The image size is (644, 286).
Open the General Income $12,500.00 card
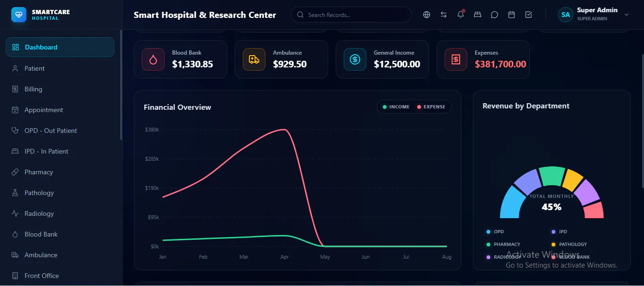click(x=382, y=59)
